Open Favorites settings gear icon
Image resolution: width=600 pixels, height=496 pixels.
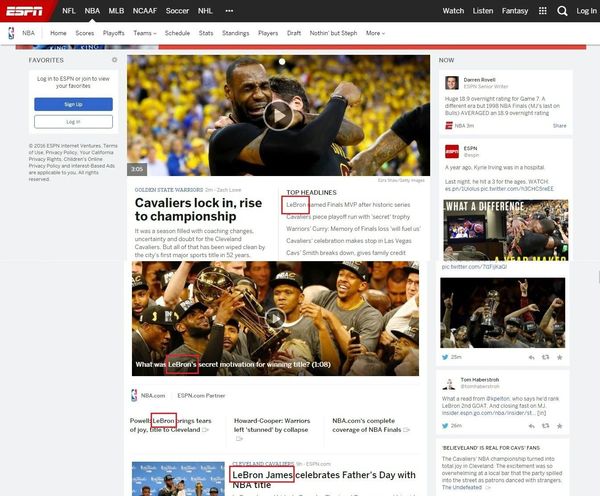(x=115, y=60)
